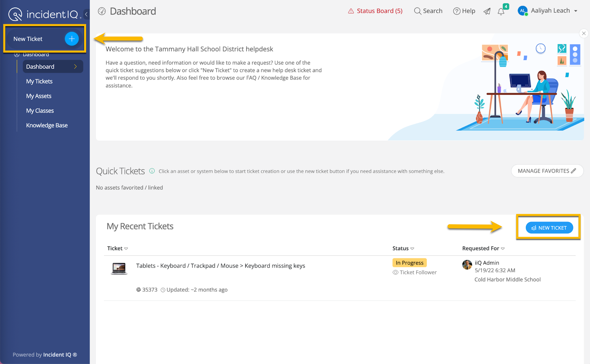Click the laptop thumbnail of ticket 35373
The image size is (590, 364).
(119, 269)
